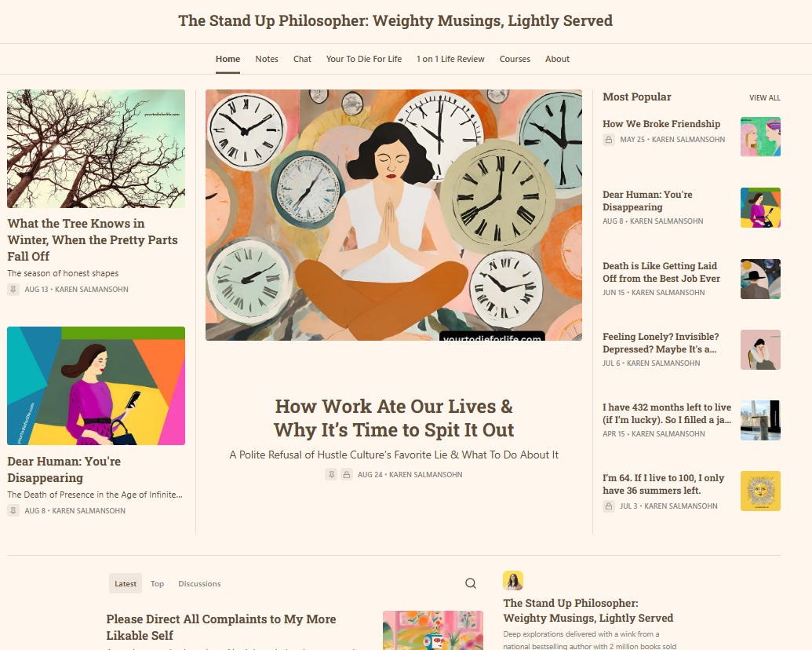
Task: Click pin icon under What the Tree Knows
Action: pos(13,289)
